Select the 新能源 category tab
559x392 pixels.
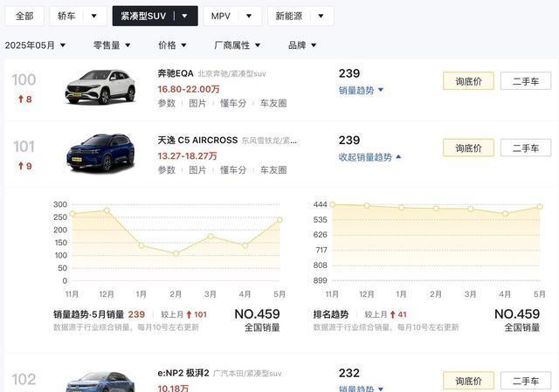click(x=289, y=16)
